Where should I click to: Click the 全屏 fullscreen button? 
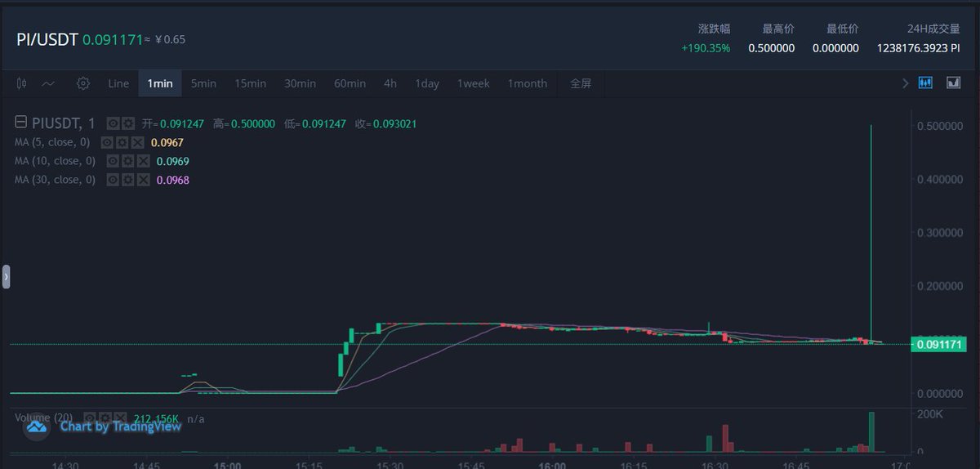[581, 83]
